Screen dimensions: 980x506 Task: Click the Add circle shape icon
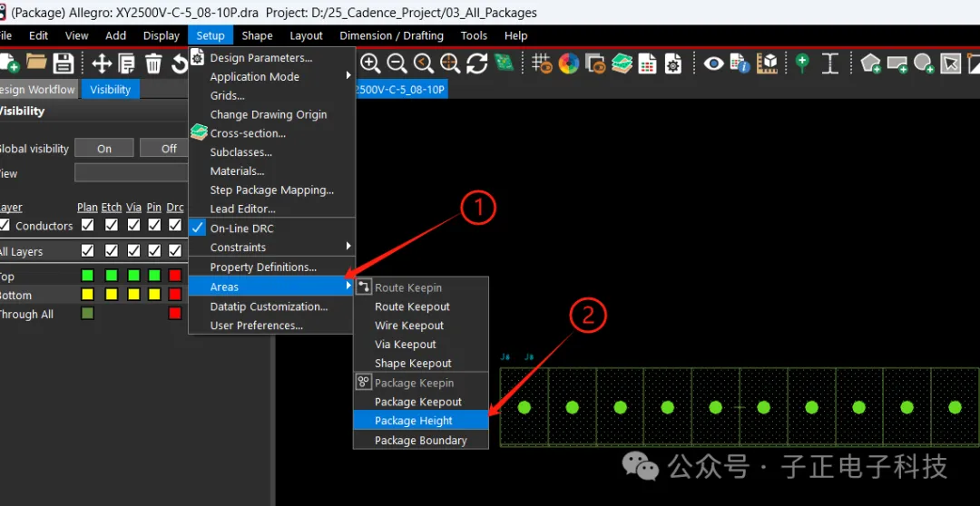[925, 63]
